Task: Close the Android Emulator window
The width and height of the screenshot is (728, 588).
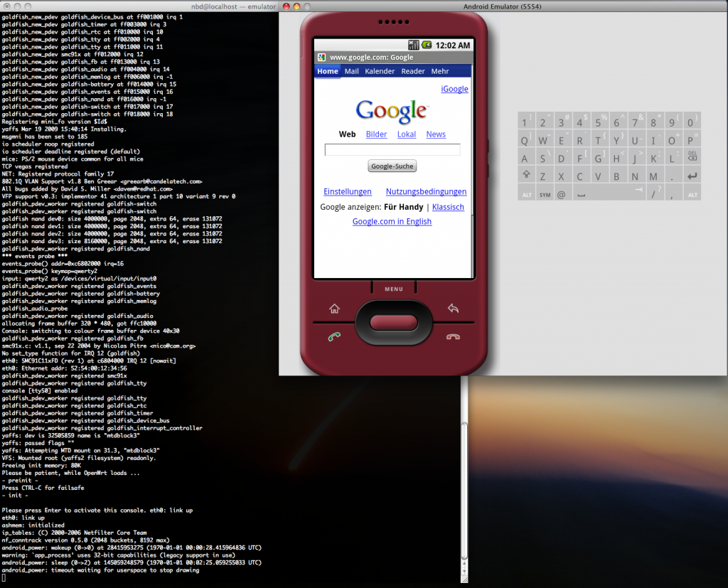Action: click(x=287, y=6)
